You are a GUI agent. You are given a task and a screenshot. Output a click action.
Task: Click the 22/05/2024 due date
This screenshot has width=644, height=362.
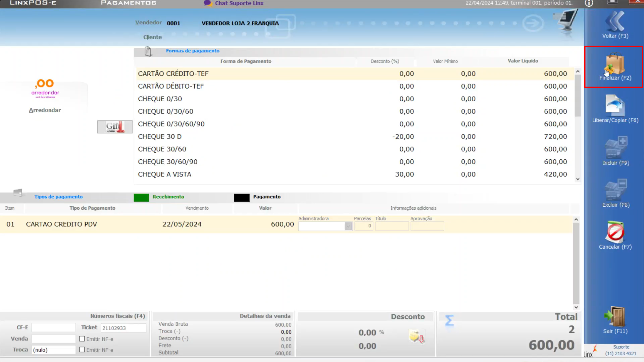(182, 224)
